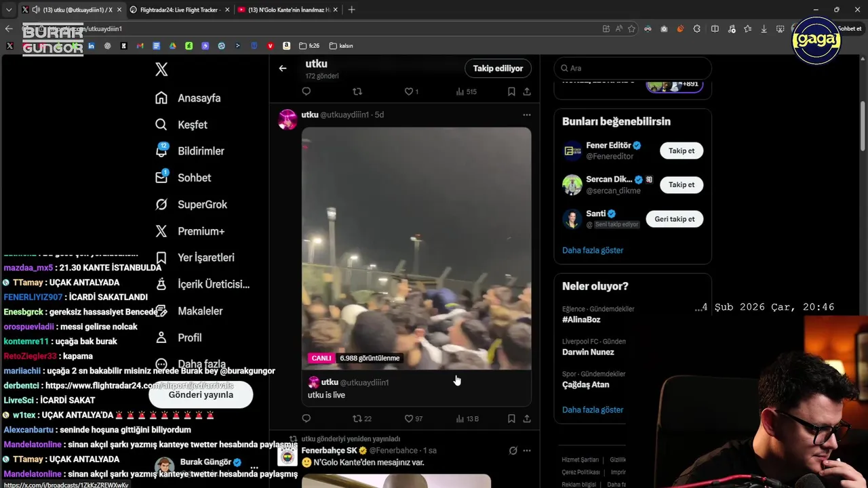The width and height of the screenshot is (868, 488).
Task: Open the Gmail bookmark
Action: [140, 46]
